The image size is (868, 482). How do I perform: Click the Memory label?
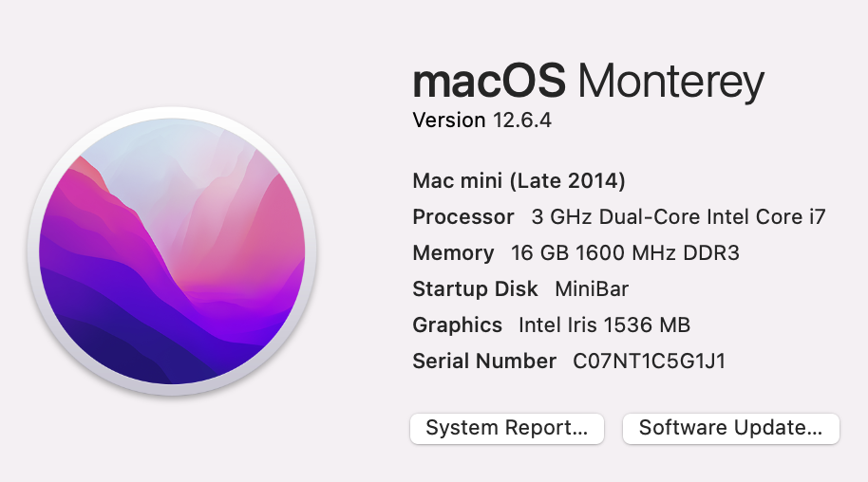point(453,252)
